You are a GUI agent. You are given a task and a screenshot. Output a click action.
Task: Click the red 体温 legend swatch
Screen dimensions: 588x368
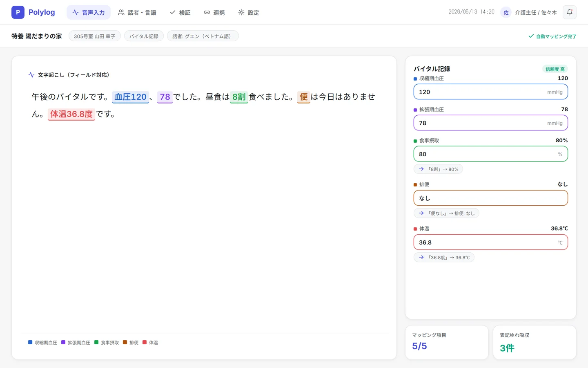(x=145, y=342)
